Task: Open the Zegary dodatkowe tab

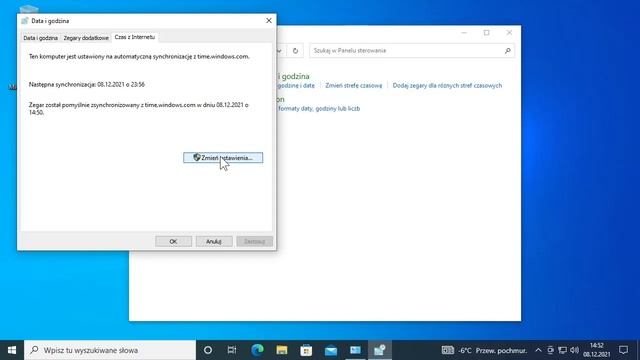Action: 86,38
